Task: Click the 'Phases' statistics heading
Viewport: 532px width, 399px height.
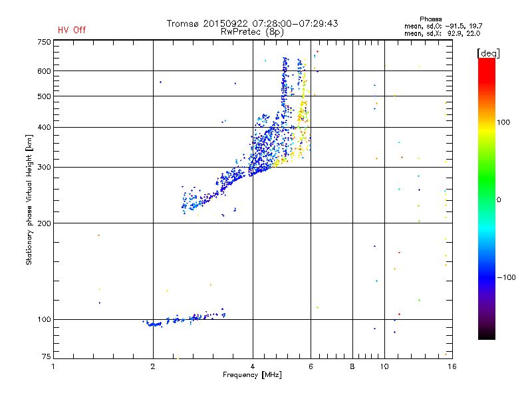Action: pyautogui.click(x=430, y=19)
